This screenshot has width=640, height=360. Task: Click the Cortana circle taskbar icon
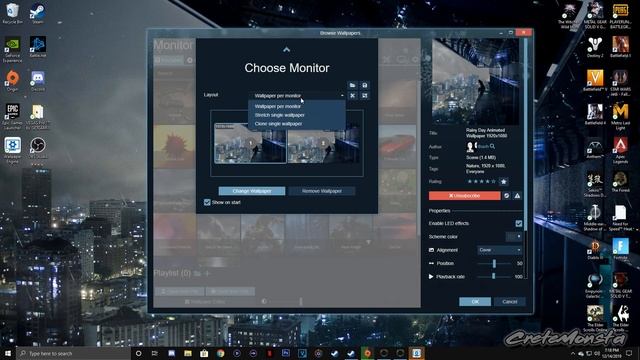(138, 353)
